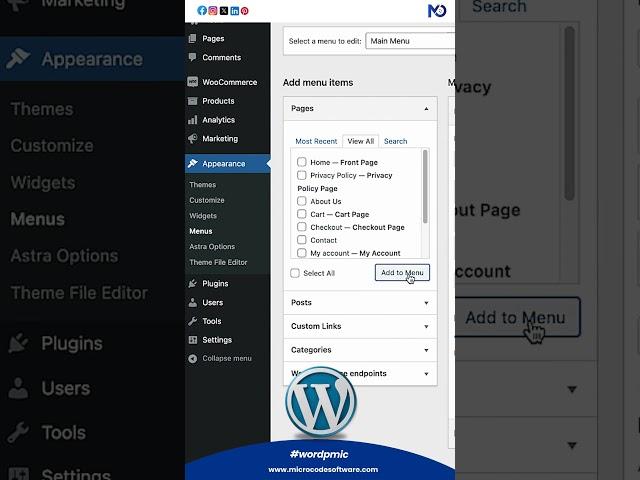Click the Comments speech bubble icon
640x480 pixels.
coord(192,58)
